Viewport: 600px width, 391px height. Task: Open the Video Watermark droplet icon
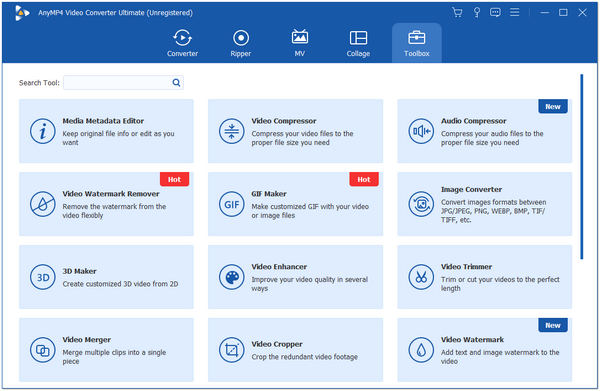click(421, 350)
